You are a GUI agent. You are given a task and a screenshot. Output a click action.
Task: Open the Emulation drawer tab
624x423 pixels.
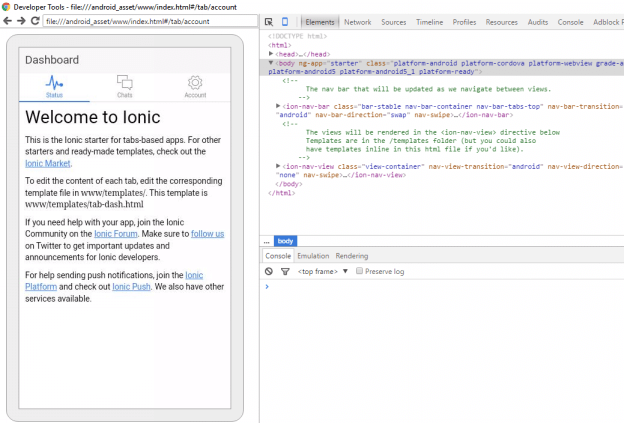coord(312,256)
